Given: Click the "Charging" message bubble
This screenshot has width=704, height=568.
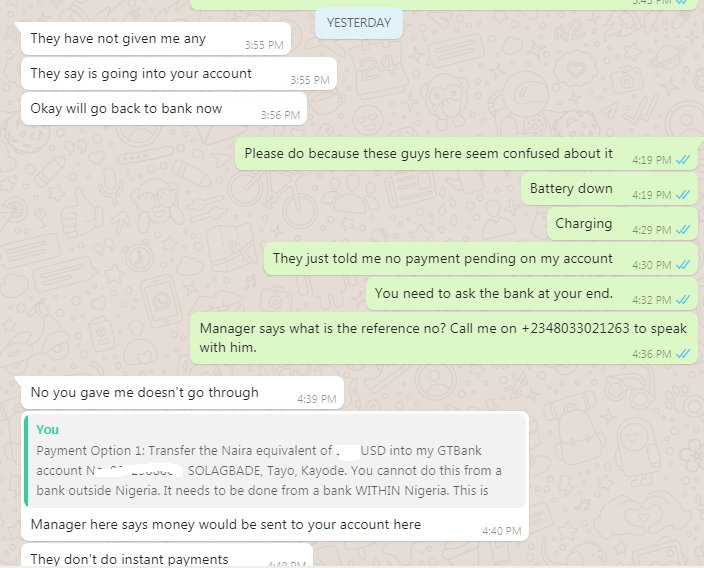Looking at the screenshot, I should [622, 224].
